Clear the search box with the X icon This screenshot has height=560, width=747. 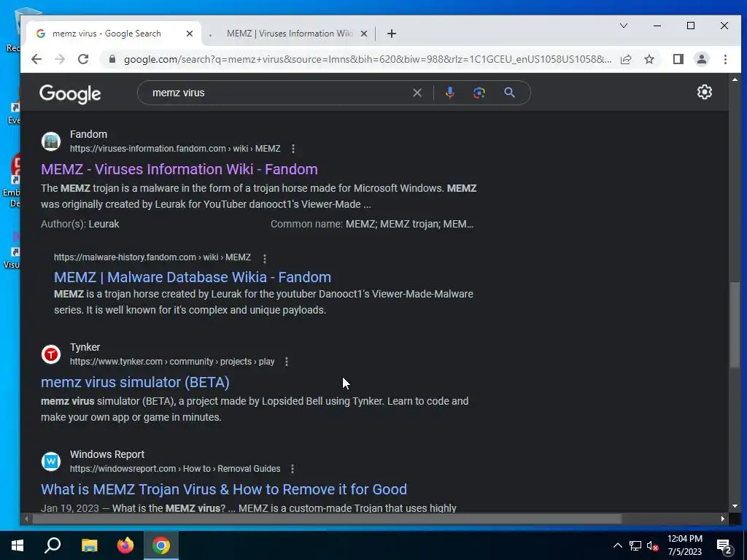point(417,93)
